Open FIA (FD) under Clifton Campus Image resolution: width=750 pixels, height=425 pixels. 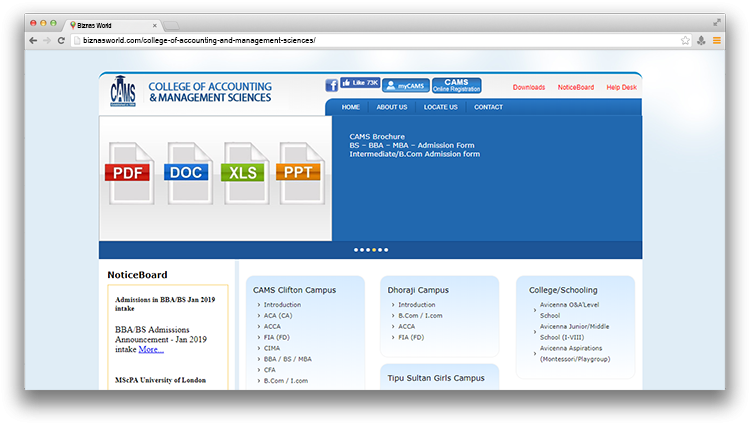276,338
